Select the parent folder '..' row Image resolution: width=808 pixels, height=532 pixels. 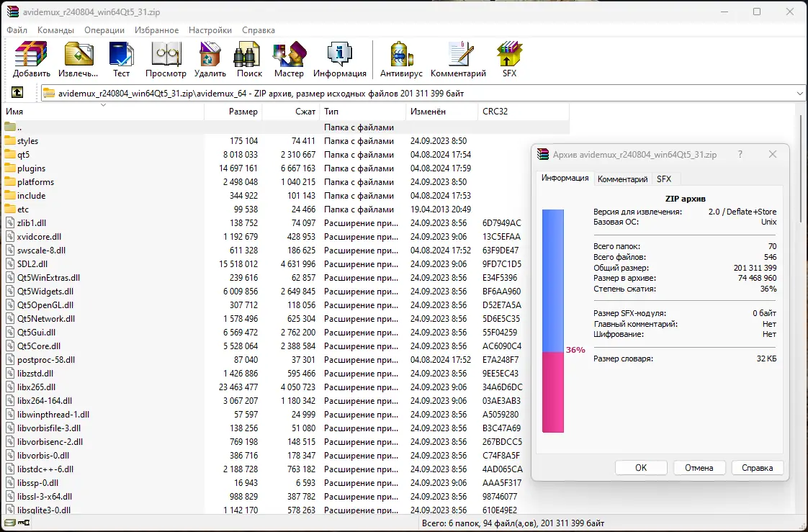pos(286,127)
